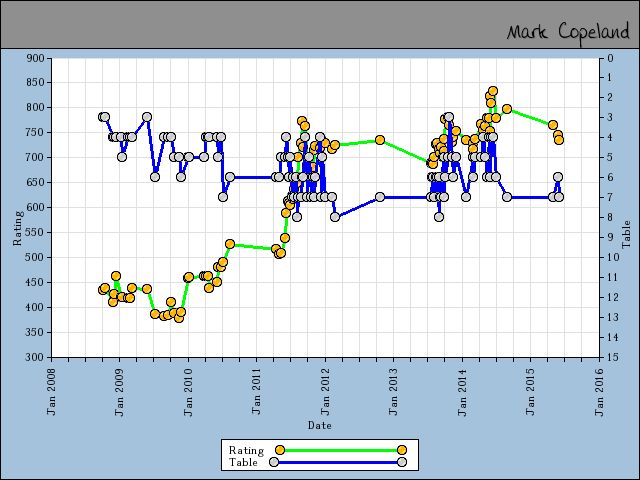
Task: Select the highest orange Rating point in 2014
Action: [493, 91]
